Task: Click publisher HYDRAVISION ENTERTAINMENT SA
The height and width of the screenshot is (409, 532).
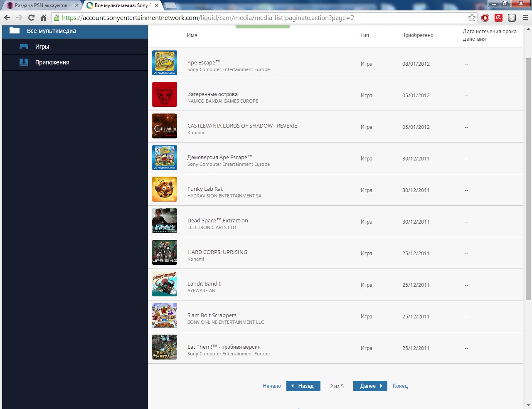Action: (x=224, y=196)
